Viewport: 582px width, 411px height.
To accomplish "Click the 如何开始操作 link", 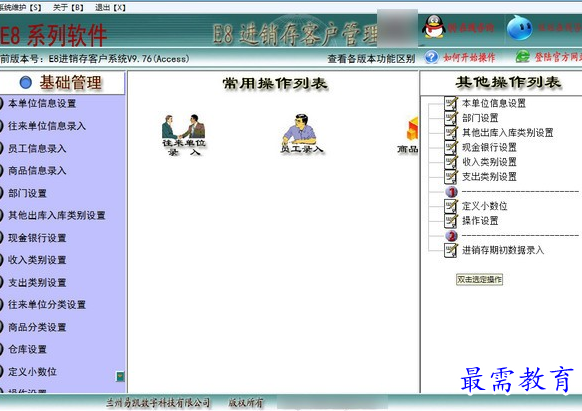I will pos(469,58).
